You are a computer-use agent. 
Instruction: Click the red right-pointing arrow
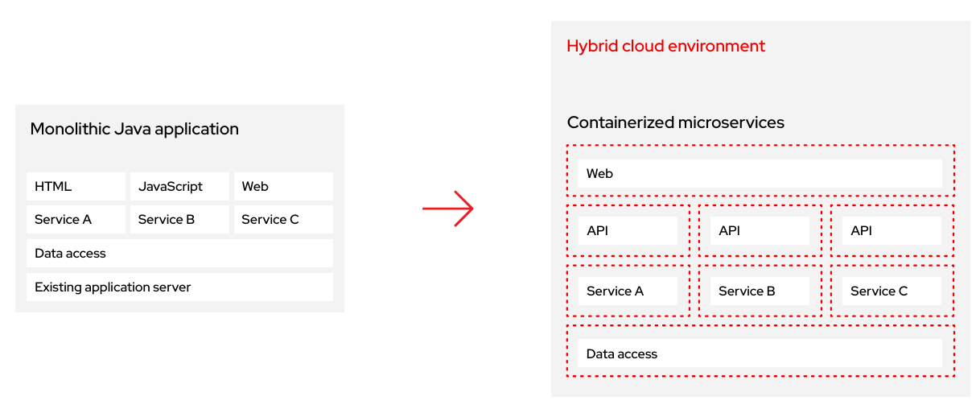click(x=448, y=209)
